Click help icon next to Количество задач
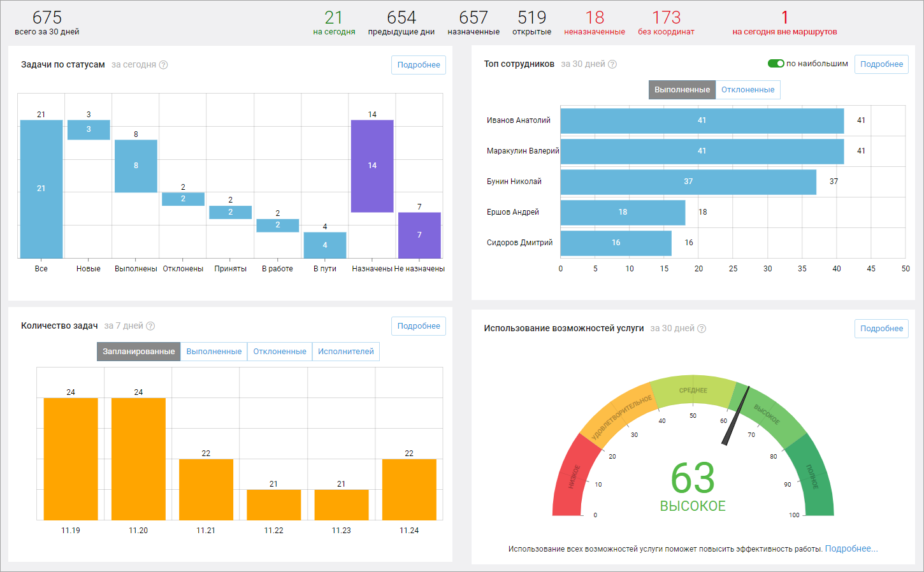This screenshot has height=572, width=924. coord(150,326)
